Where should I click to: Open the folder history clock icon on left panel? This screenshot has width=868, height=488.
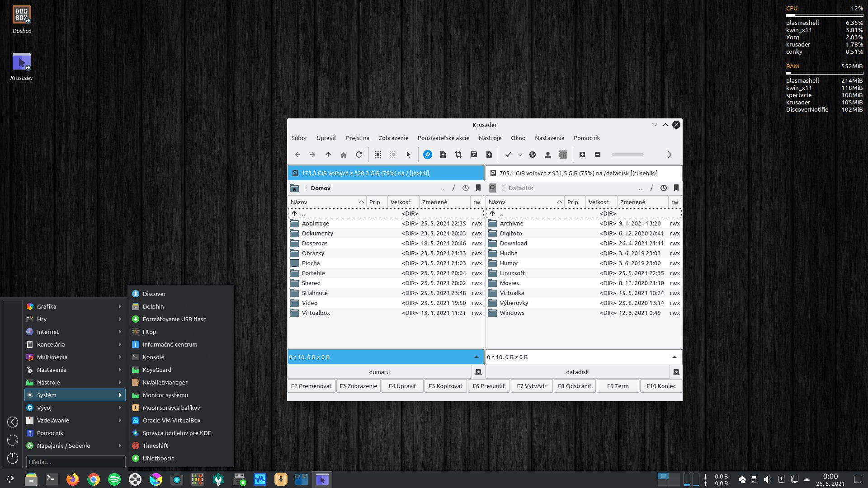pyautogui.click(x=465, y=188)
